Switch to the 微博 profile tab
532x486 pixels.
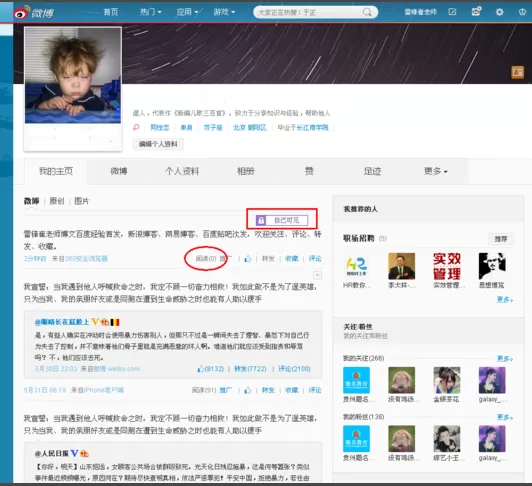coord(119,171)
